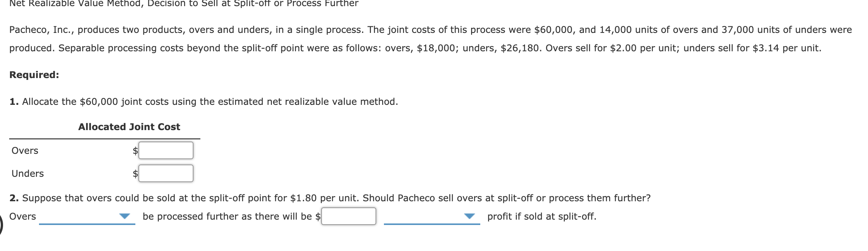The image size is (868, 251).
Task: Click the Unders allocated joint cost input box
Action: [166, 173]
